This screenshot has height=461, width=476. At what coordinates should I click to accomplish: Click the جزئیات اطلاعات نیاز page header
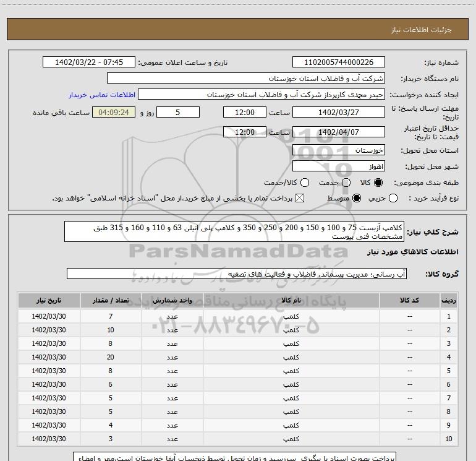(x=422, y=30)
